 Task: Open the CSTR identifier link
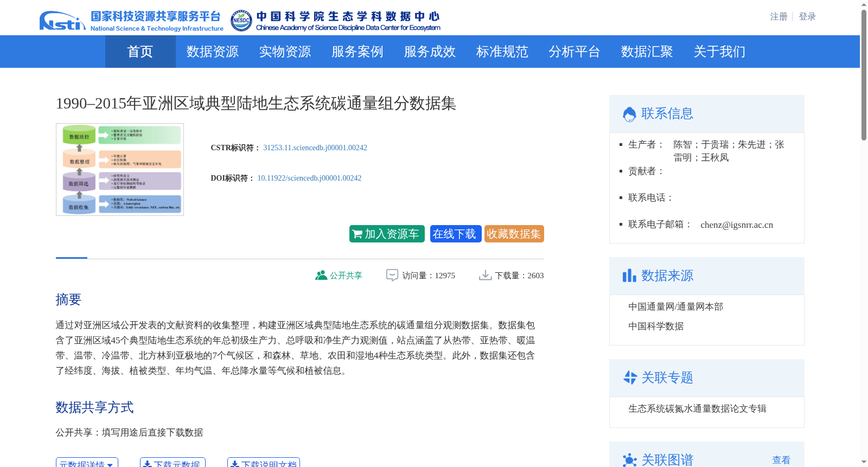(x=315, y=148)
